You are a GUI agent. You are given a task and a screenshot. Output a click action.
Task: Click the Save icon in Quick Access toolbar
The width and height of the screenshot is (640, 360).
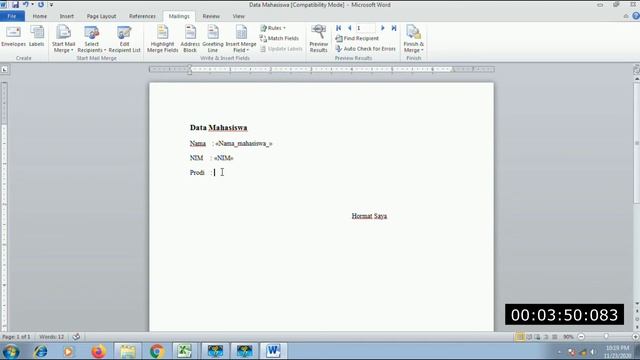click(x=16, y=4)
